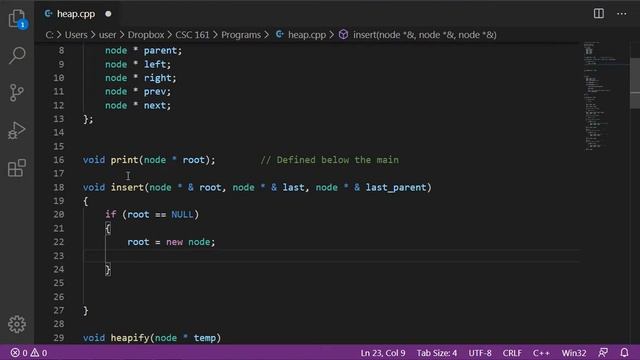Screen dimensions: 640x360
Task: Click the right member on line 10
Action: pyautogui.click(x=157, y=78)
